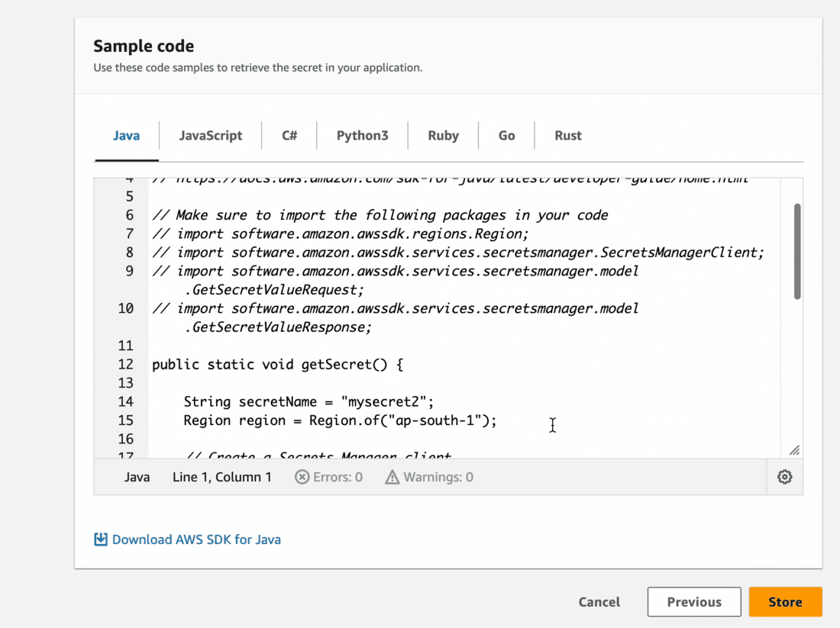Cancel the secret creation
The width and height of the screenshot is (840, 628).
click(x=599, y=602)
